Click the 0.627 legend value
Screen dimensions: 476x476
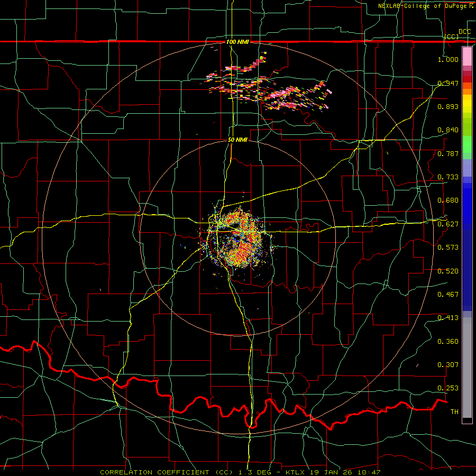tap(448, 224)
